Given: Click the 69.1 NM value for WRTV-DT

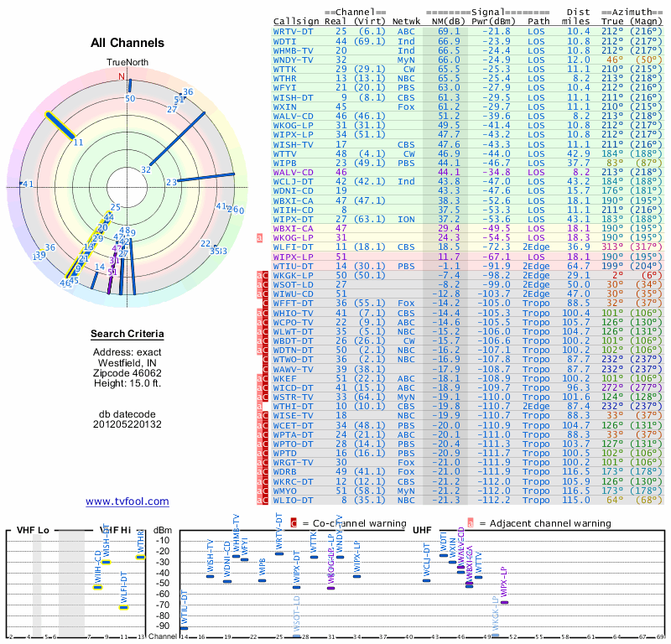Looking at the screenshot, I should (x=449, y=32).
